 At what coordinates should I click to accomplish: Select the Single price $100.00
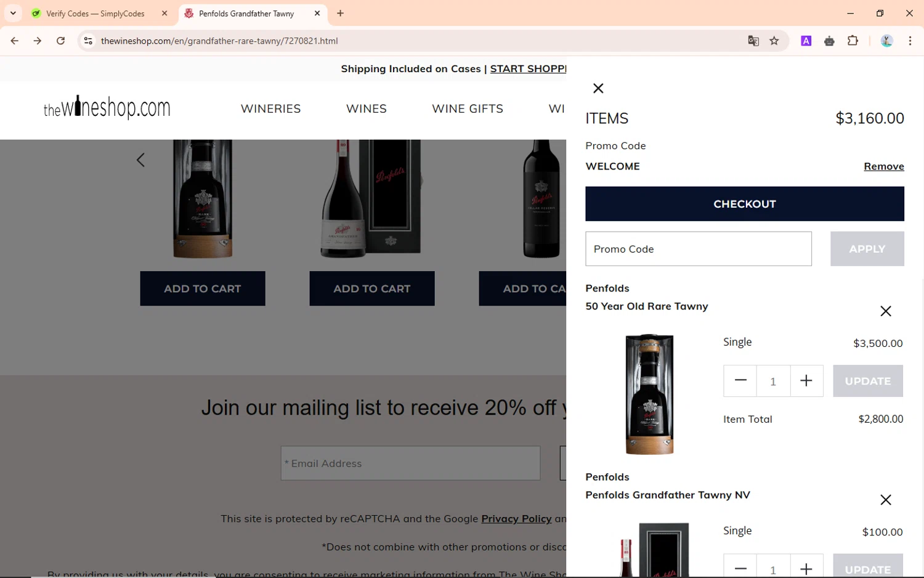point(882,532)
